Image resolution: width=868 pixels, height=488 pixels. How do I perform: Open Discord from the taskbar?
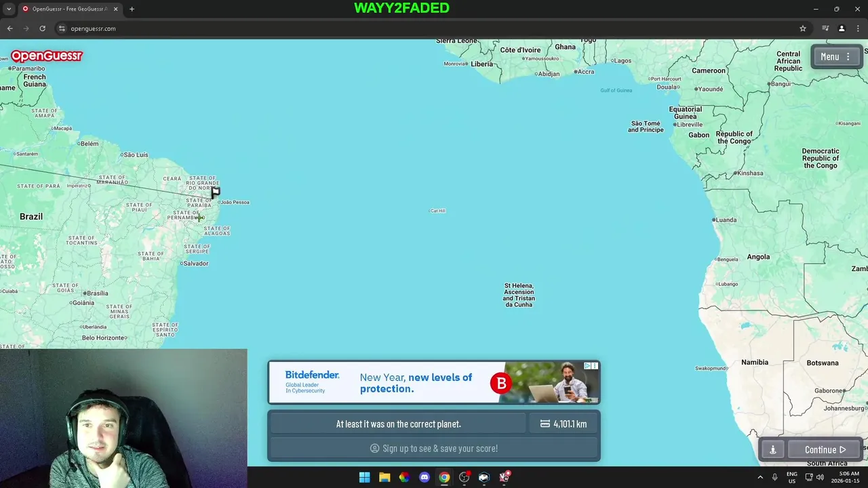pyautogui.click(x=425, y=477)
